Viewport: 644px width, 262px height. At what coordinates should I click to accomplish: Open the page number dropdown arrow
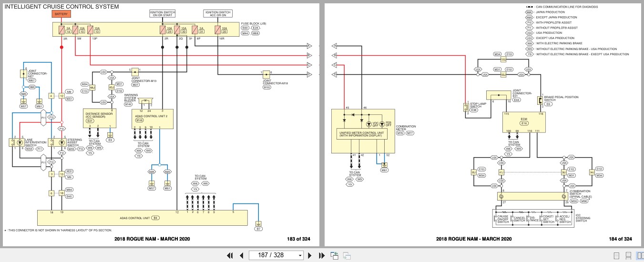300,256
